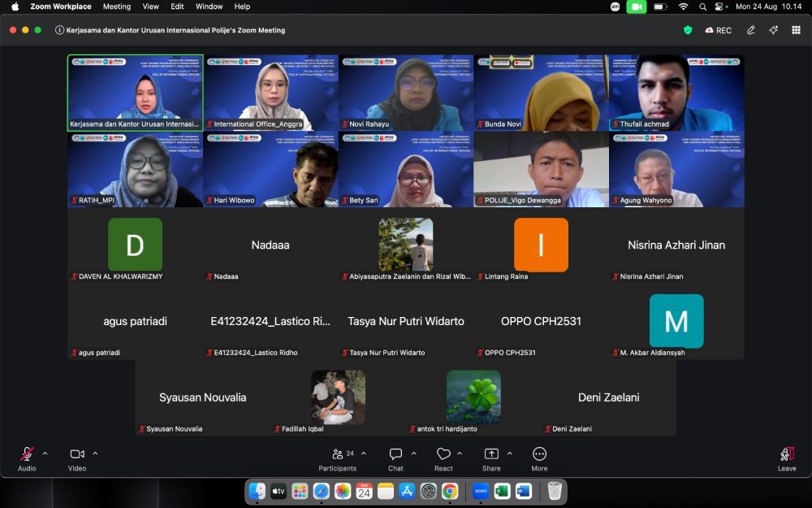Viewport: 812px width, 508px height.
Task: Change layout with the grid View icon
Action: point(797,30)
